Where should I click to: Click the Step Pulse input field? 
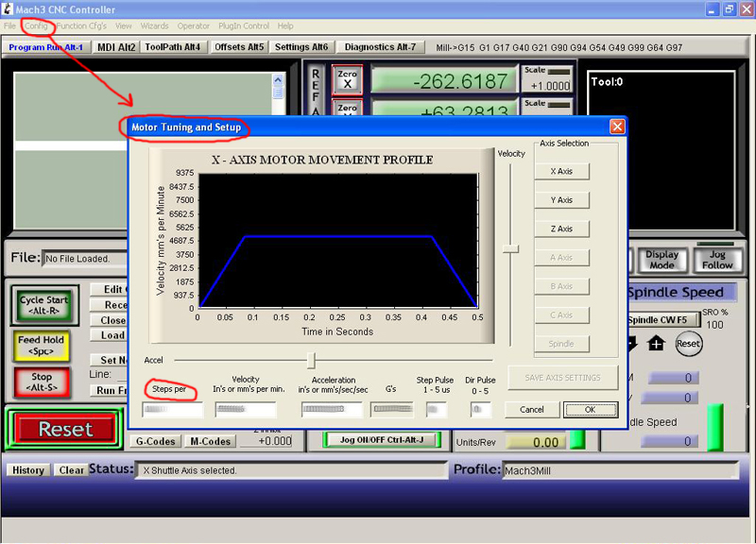pyautogui.click(x=437, y=410)
